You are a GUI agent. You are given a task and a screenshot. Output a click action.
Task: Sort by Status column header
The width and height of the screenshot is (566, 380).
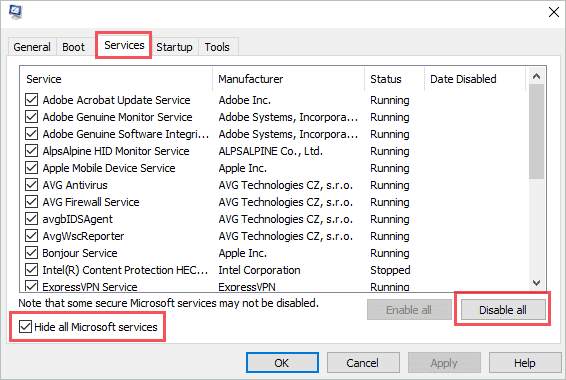click(x=395, y=79)
